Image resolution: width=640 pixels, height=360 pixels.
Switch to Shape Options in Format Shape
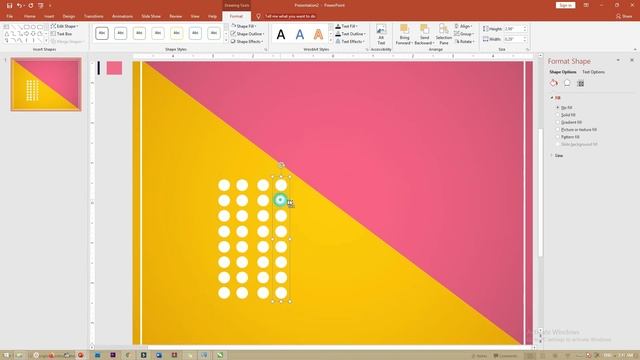coord(563,72)
